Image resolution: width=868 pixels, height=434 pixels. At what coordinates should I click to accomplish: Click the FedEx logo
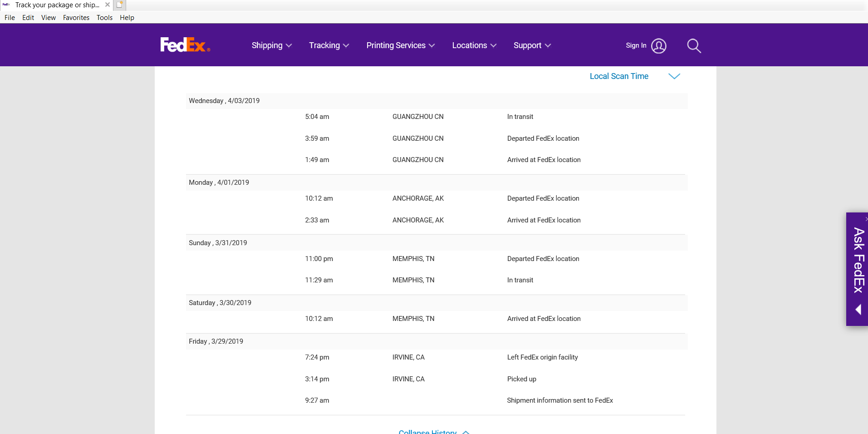[x=185, y=45]
